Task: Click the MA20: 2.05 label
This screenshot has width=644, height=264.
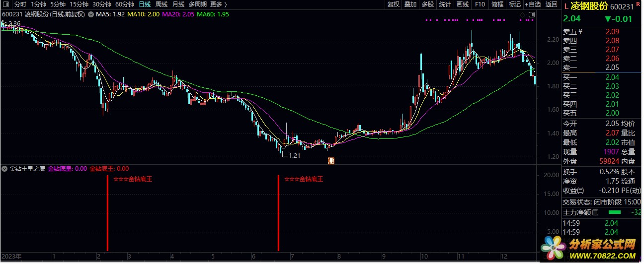Action: click(x=178, y=14)
